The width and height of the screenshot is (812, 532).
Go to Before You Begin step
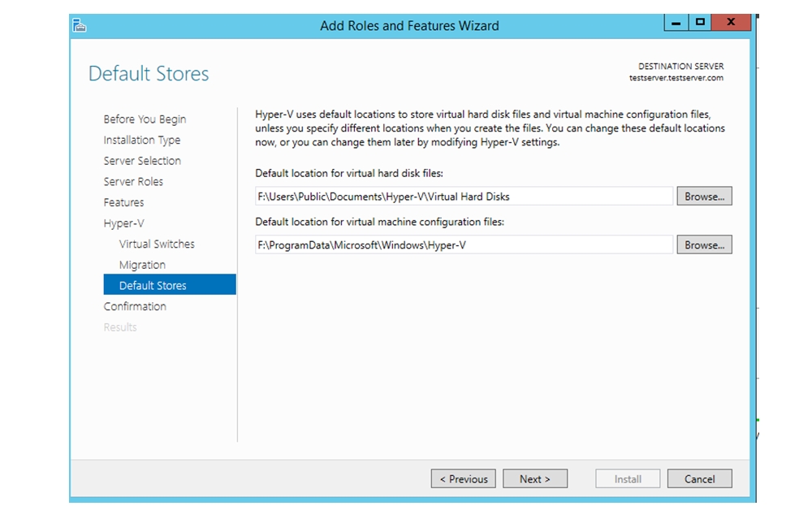click(145, 119)
